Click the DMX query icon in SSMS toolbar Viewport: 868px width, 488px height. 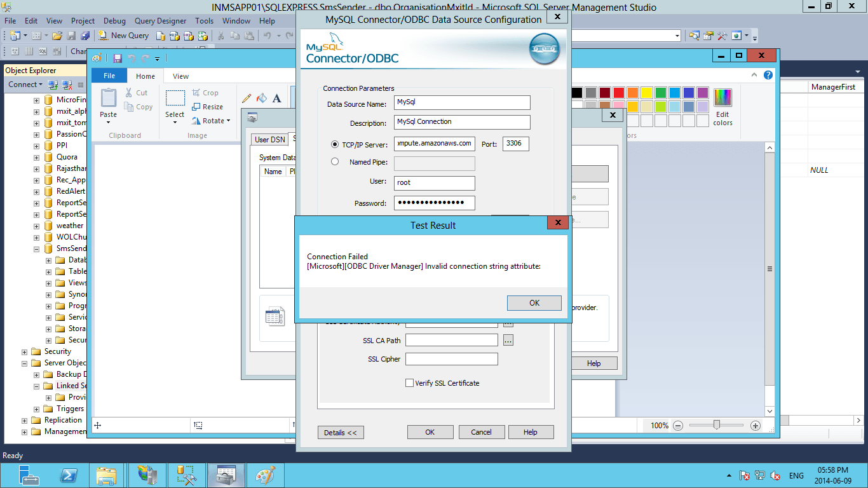pos(187,36)
